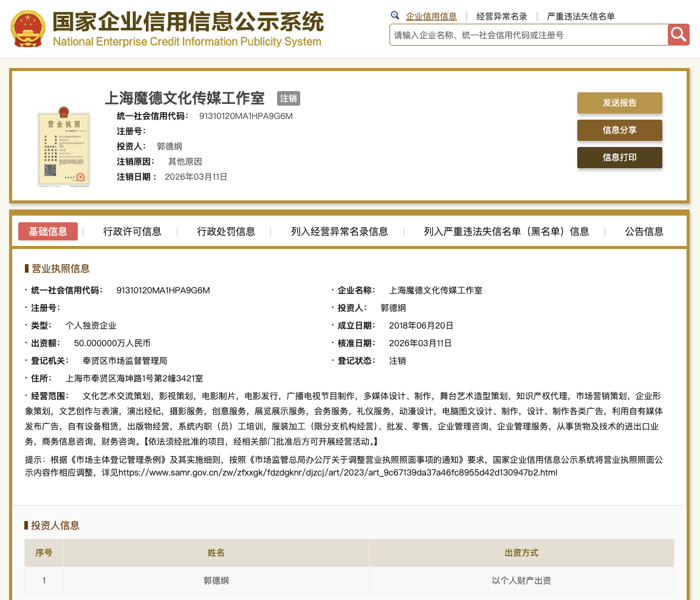
Task: Click the site title 国家企业信用信息公示系统
Action: (x=188, y=22)
